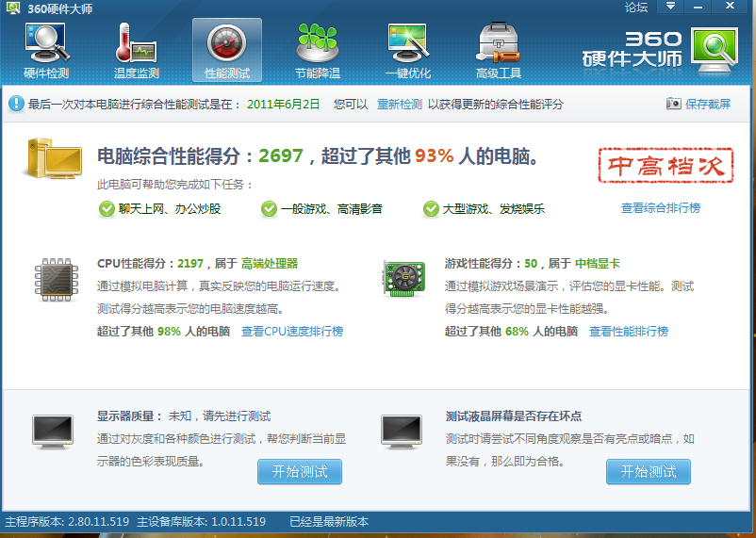Click the 中档显卡 green label
Screen dimensions: 756x538
click(x=598, y=264)
